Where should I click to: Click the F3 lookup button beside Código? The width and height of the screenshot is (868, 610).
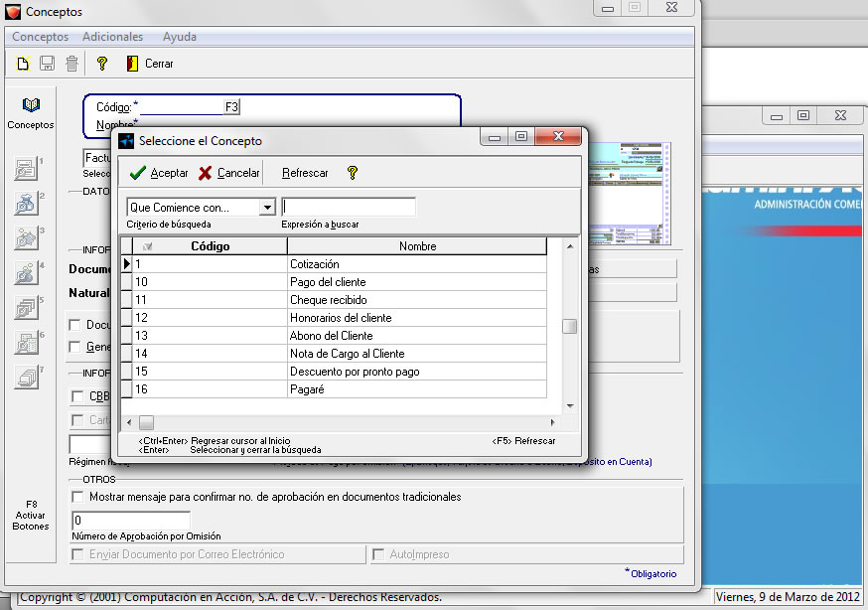pyautogui.click(x=231, y=106)
